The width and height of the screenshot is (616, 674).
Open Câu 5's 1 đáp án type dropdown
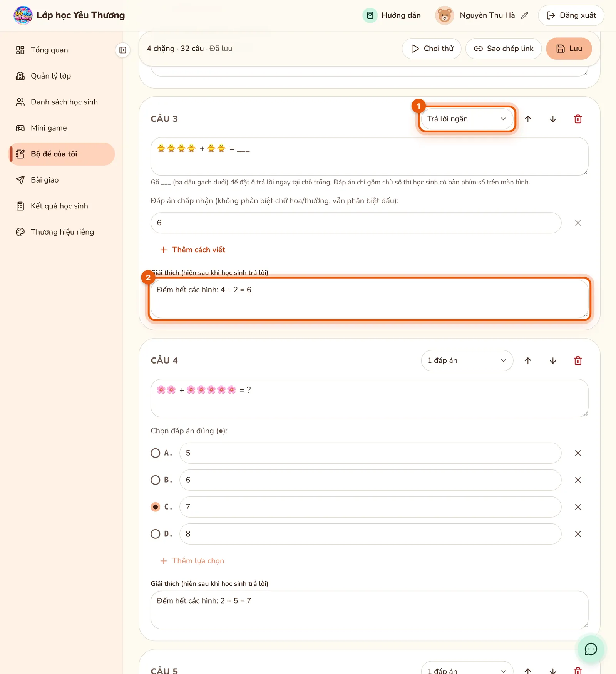(467, 669)
